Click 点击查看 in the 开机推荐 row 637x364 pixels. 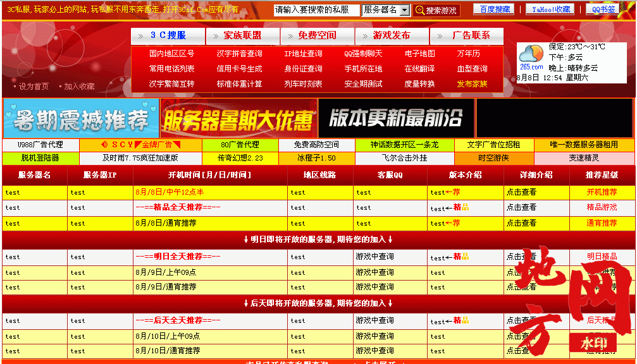click(521, 192)
